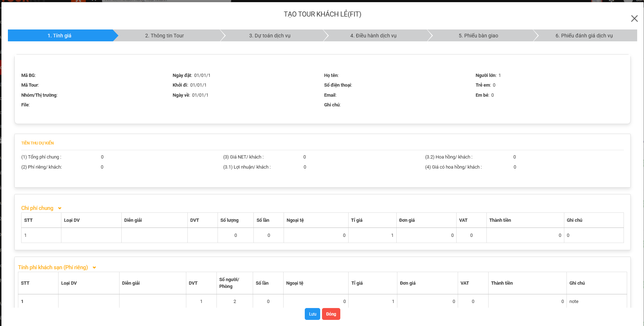Open step 5. Phiếu bàn giao
This screenshot has height=326, width=644.
click(478, 36)
